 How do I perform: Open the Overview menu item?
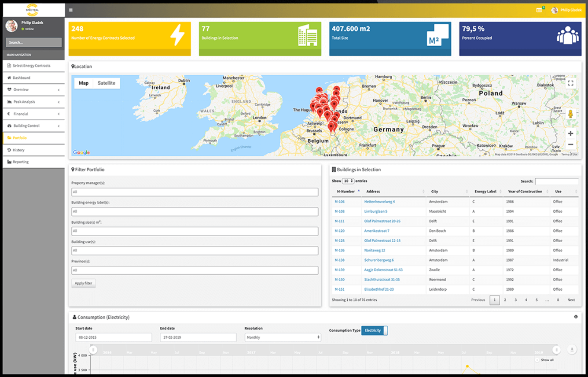point(20,89)
